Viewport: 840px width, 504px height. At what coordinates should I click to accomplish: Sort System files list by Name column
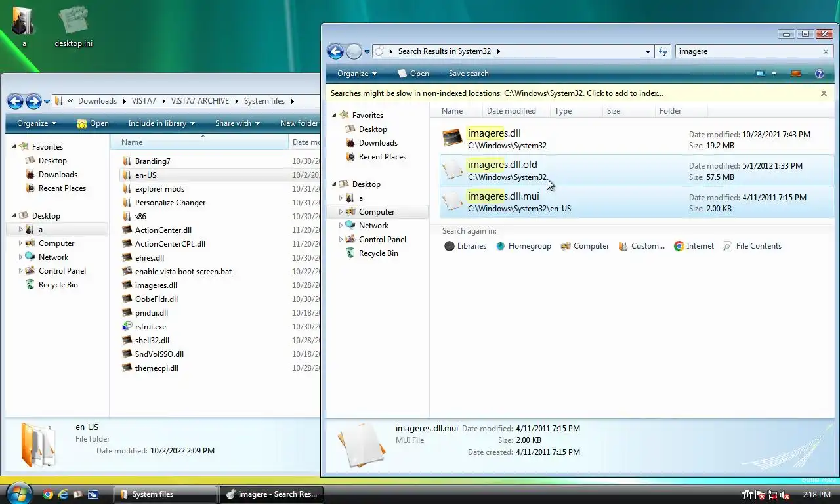pyautogui.click(x=199, y=142)
